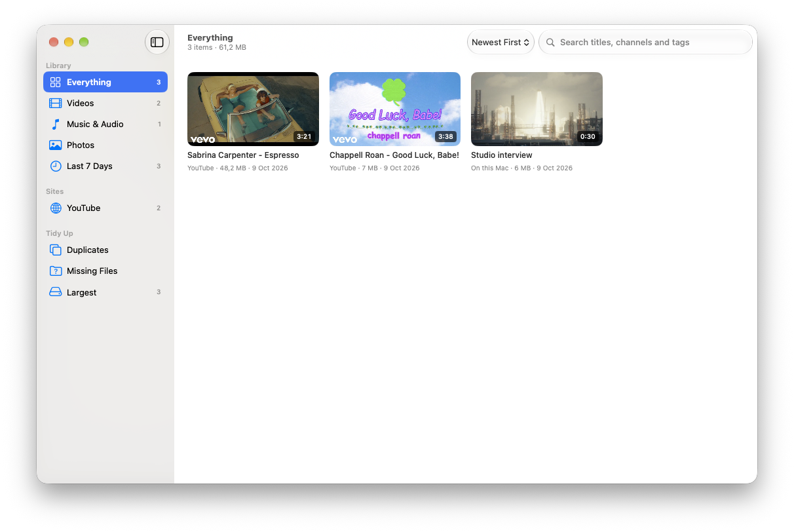
Task: Click the 3:38 duration badge
Action: 445,137
